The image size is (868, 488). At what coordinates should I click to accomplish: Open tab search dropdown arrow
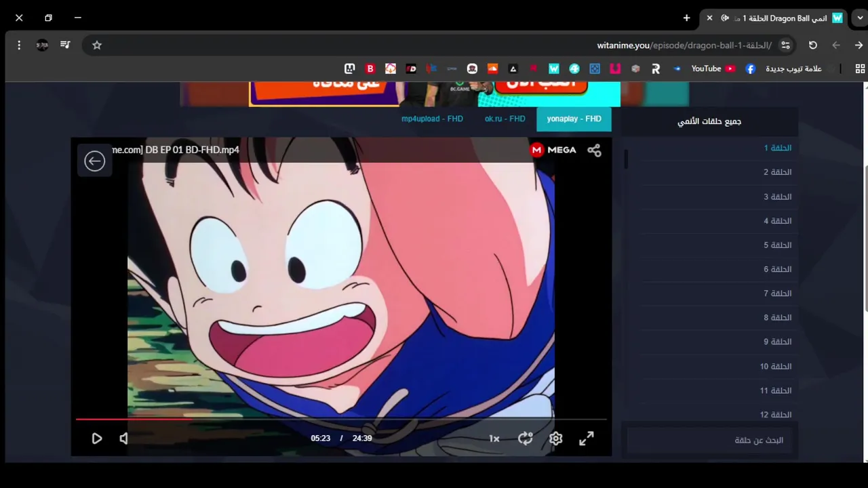(860, 18)
